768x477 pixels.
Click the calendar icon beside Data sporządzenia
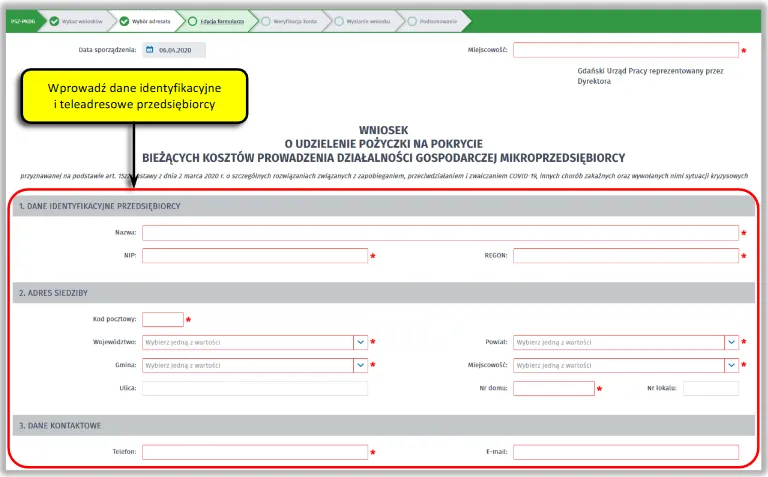149,49
